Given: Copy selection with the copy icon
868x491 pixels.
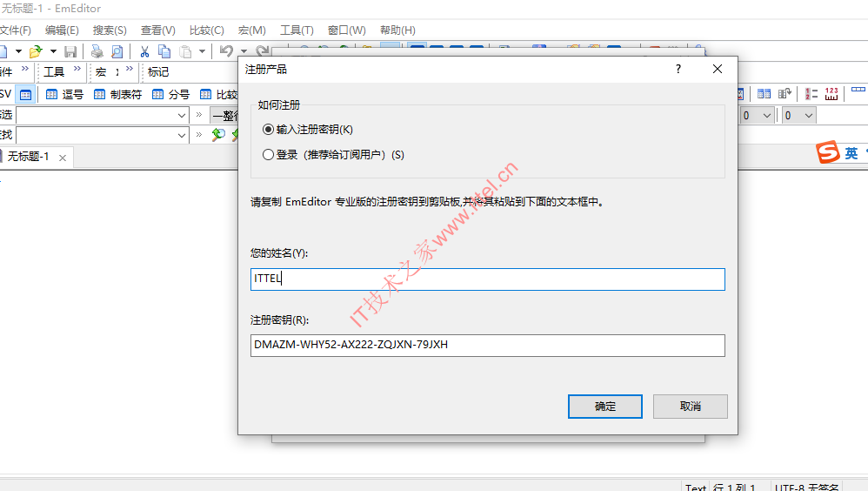Looking at the screenshot, I should pos(164,51).
